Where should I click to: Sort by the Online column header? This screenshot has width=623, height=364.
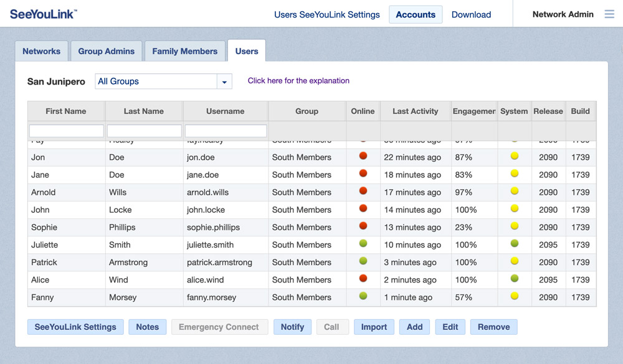(363, 111)
